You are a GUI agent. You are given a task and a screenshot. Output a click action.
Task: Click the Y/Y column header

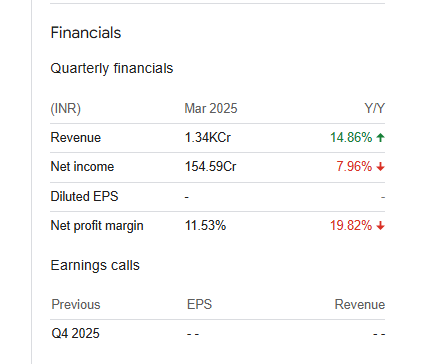coord(375,108)
